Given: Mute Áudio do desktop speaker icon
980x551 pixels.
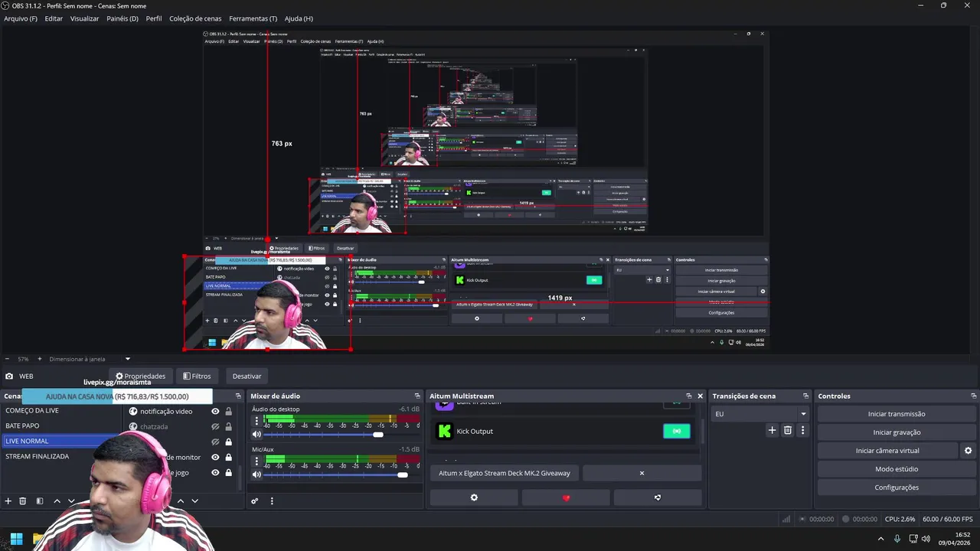Looking at the screenshot, I should (x=256, y=435).
